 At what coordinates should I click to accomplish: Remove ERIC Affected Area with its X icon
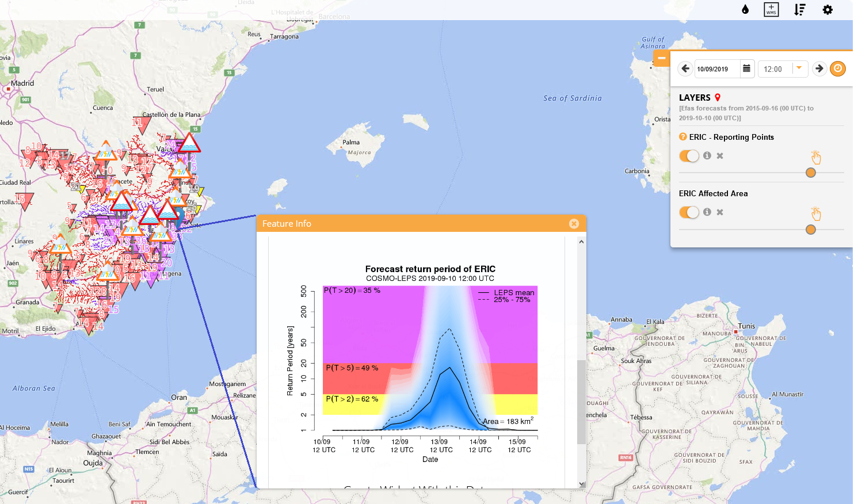coord(719,212)
